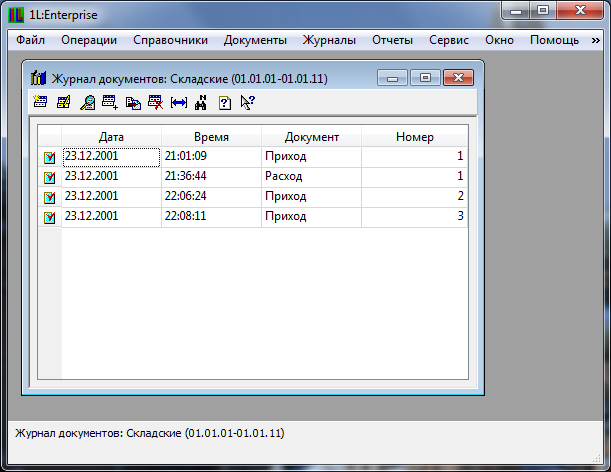Open the Отчеты menu
This screenshot has width=611, height=472.
tap(392, 40)
